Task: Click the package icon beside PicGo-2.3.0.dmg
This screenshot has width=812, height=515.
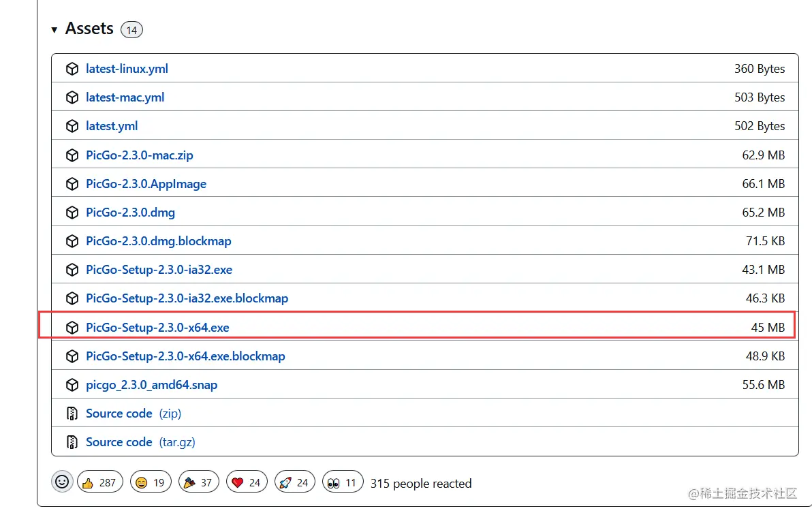Action: pyautogui.click(x=72, y=213)
